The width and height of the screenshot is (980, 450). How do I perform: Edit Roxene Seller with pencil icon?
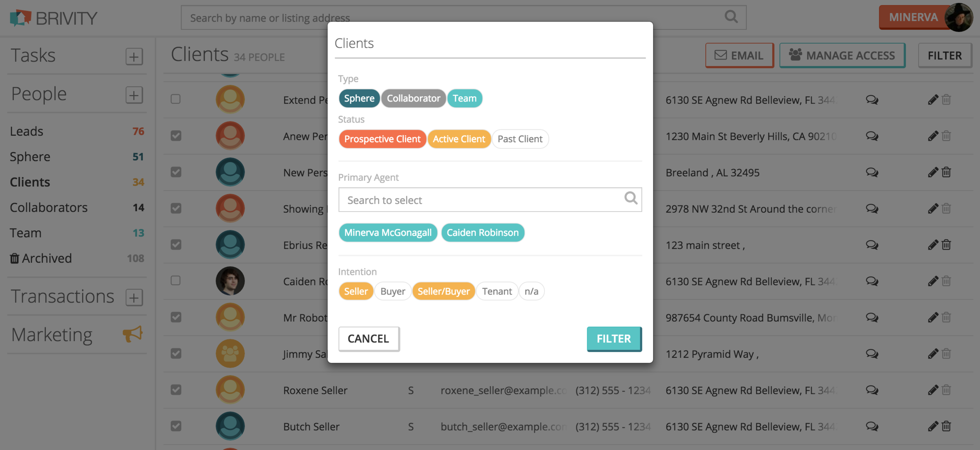(933, 390)
